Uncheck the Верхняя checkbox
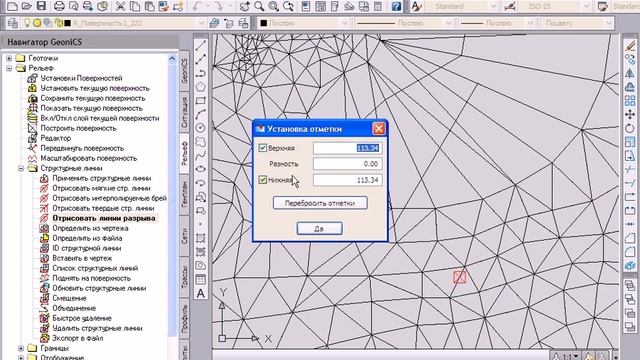Image resolution: width=640 pixels, height=360 pixels. tap(262, 148)
